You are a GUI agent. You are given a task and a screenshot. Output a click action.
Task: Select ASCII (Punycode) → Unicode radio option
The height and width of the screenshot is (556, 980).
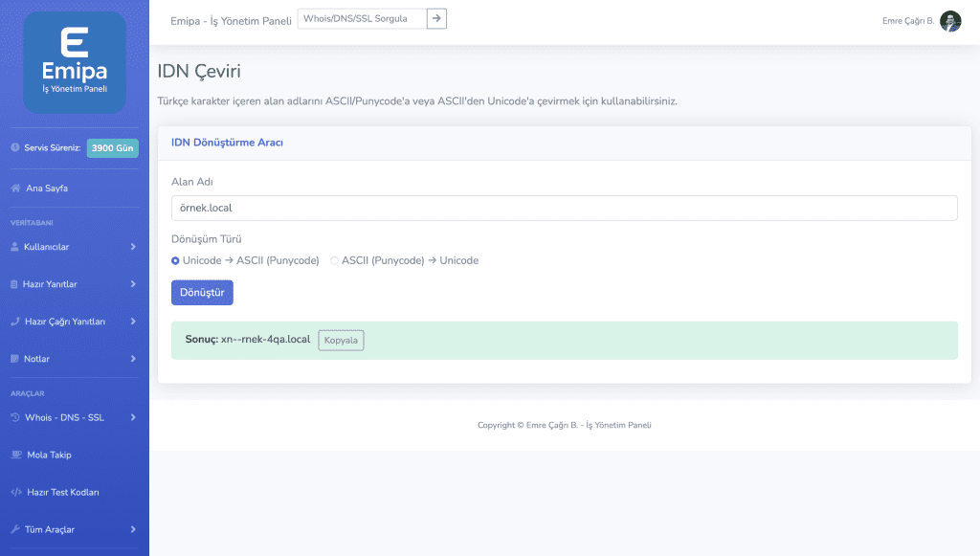334,260
